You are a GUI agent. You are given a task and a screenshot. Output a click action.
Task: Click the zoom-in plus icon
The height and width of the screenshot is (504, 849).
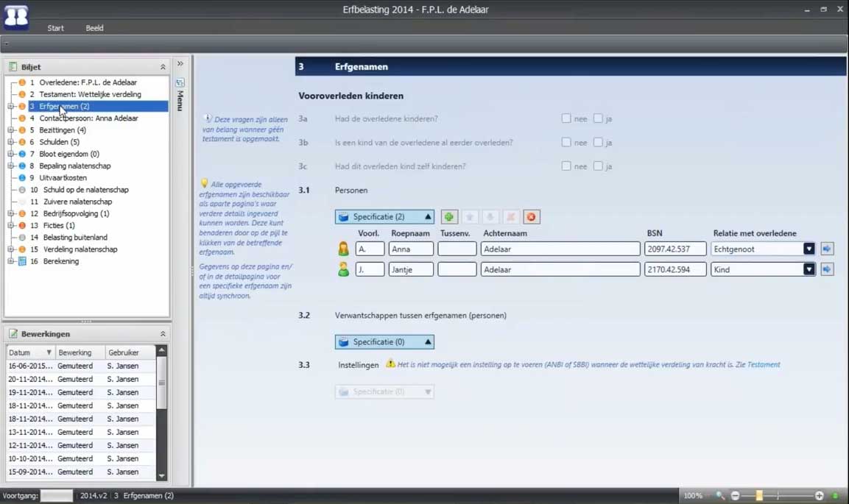click(x=819, y=496)
